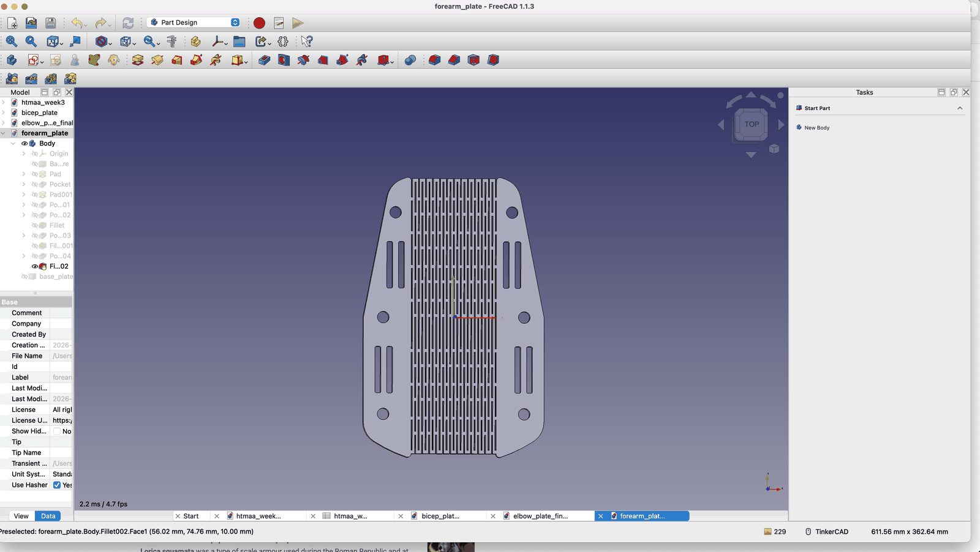Switch to the elbow_plate_fin... document tab
The width and height of the screenshot is (980, 552).
click(x=540, y=516)
